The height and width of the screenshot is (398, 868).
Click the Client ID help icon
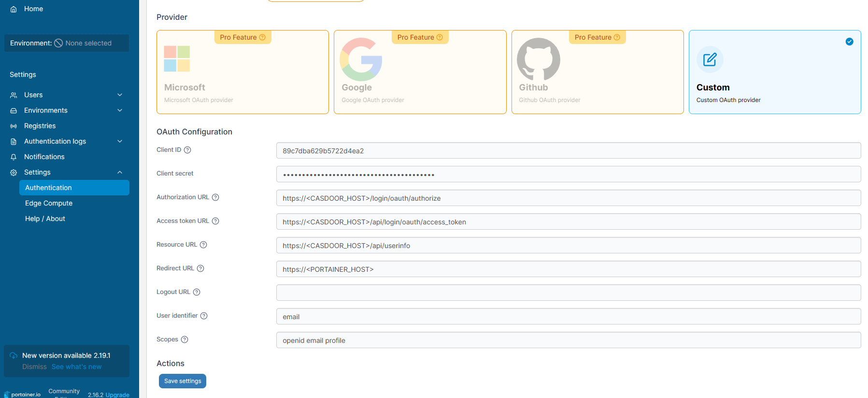[x=187, y=150]
